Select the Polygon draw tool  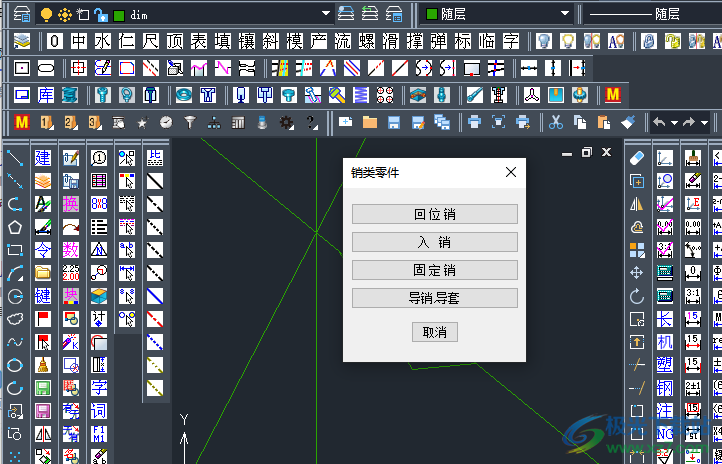click(15, 227)
